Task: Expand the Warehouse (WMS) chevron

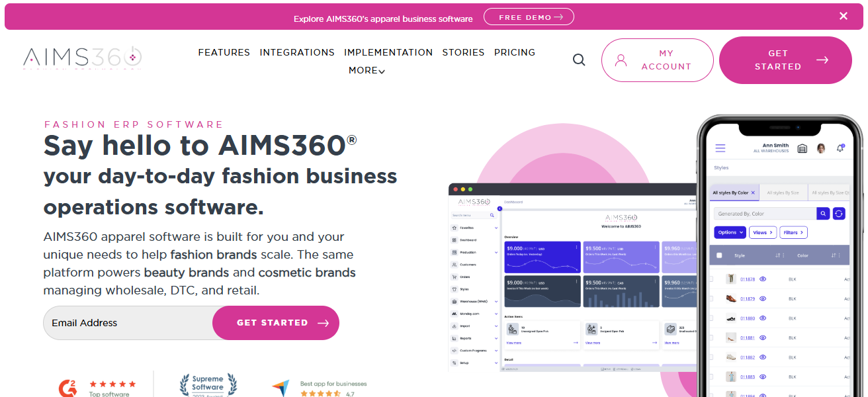Action: point(496,301)
